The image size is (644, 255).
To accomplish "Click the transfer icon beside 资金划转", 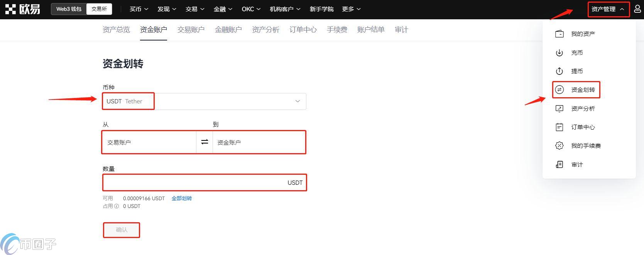I will pos(559,90).
